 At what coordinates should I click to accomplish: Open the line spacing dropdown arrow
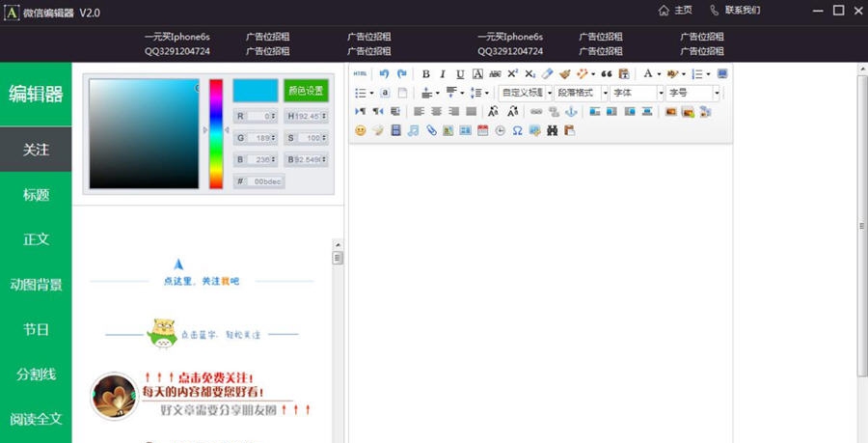coord(487,93)
